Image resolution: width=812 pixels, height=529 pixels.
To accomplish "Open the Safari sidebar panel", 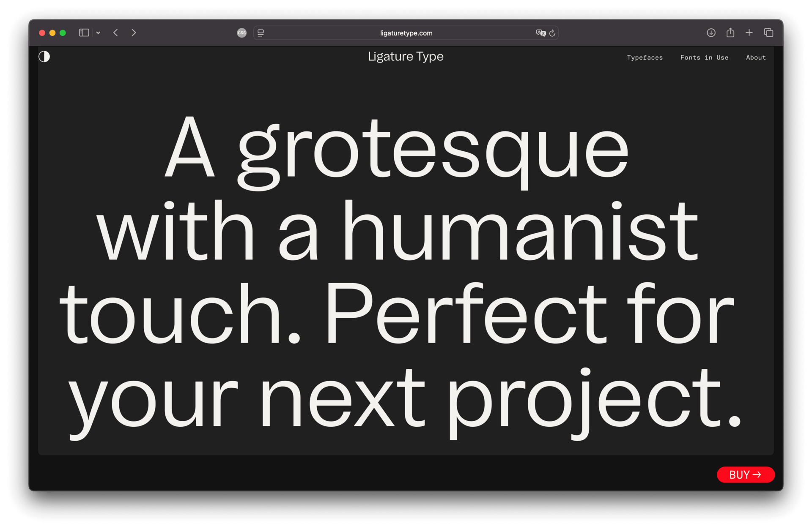I will [84, 33].
